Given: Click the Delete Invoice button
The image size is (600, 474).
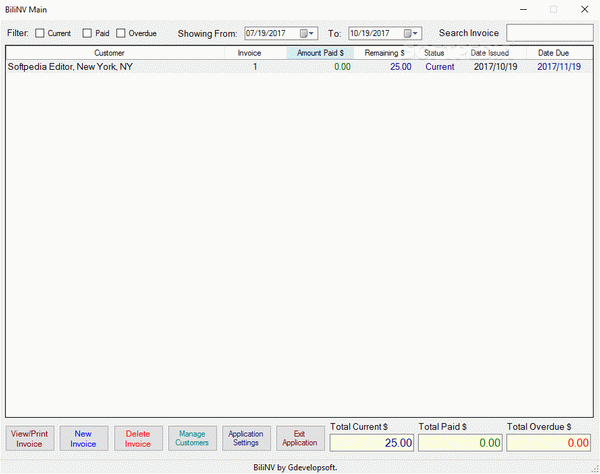Looking at the screenshot, I should 138,438.
